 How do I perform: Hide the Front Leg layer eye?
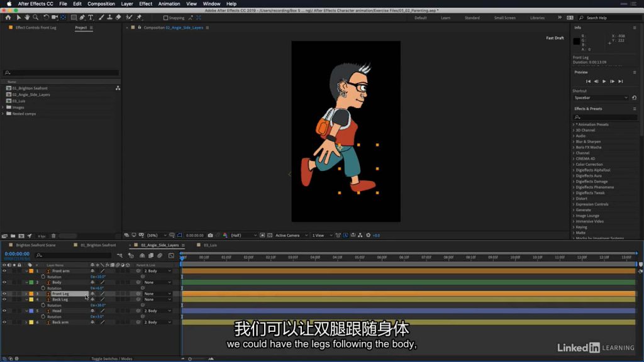pyautogui.click(x=4, y=294)
